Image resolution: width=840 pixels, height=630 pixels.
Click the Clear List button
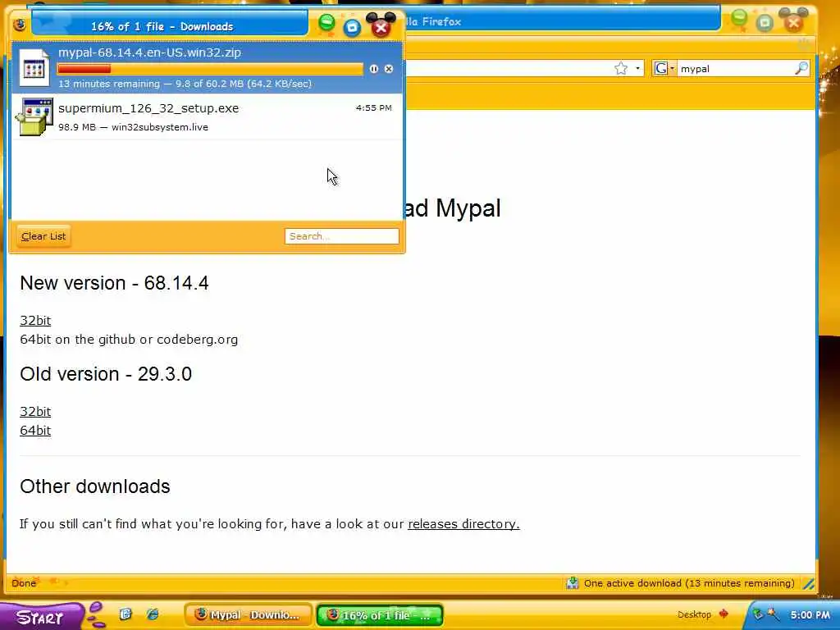tap(43, 236)
